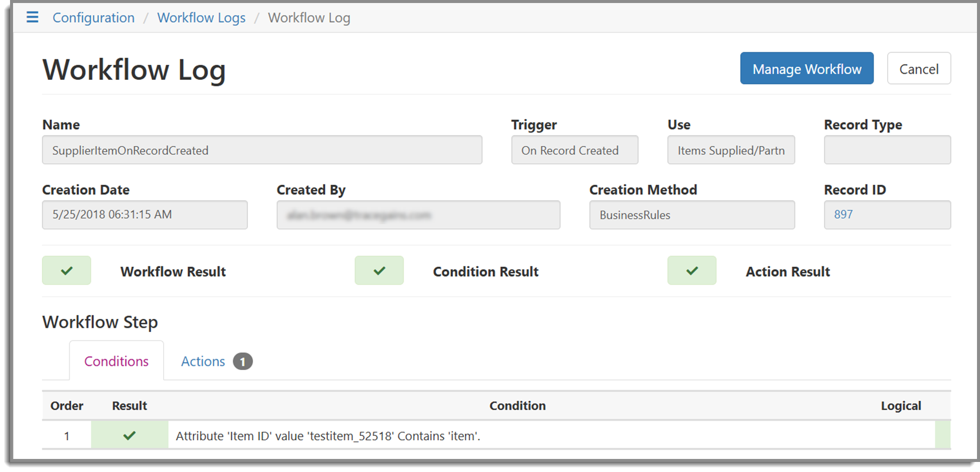
Task: Click the Creation Date field
Action: point(145,215)
